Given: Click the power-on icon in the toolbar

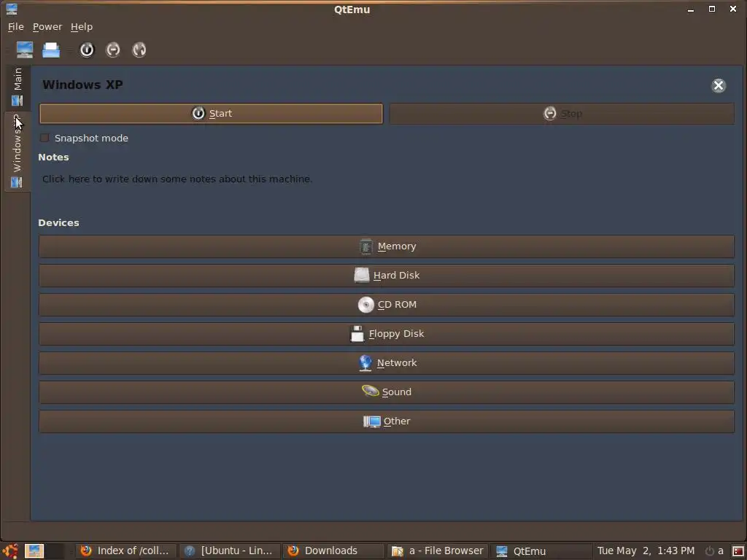Looking at the screenshot, I should [87, 50].
